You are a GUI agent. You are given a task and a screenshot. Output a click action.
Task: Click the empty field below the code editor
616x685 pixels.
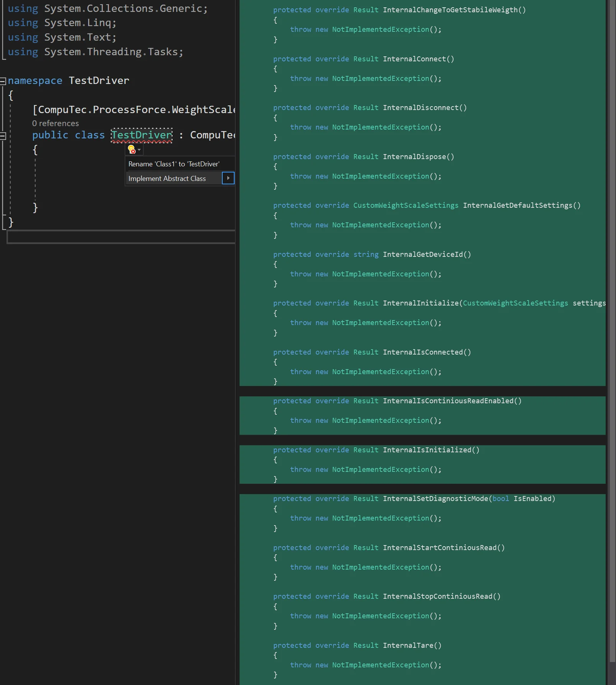coord(121,237)
